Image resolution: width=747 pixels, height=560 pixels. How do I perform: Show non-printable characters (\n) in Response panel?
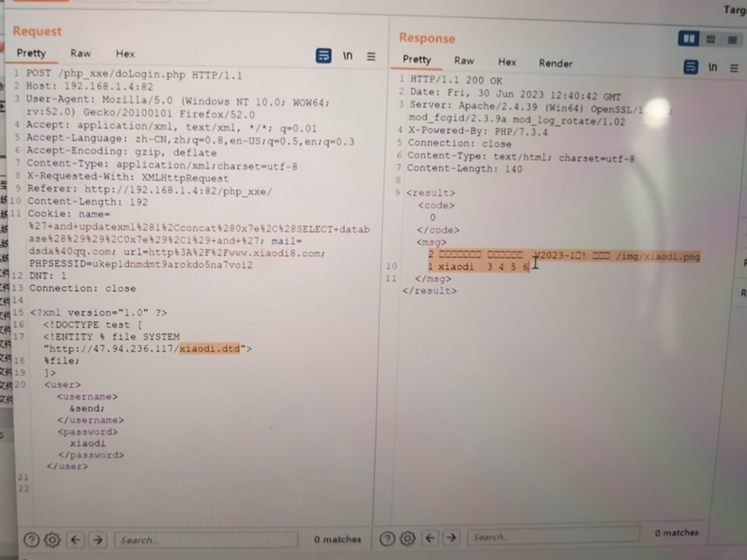click(x=712, y=67)
